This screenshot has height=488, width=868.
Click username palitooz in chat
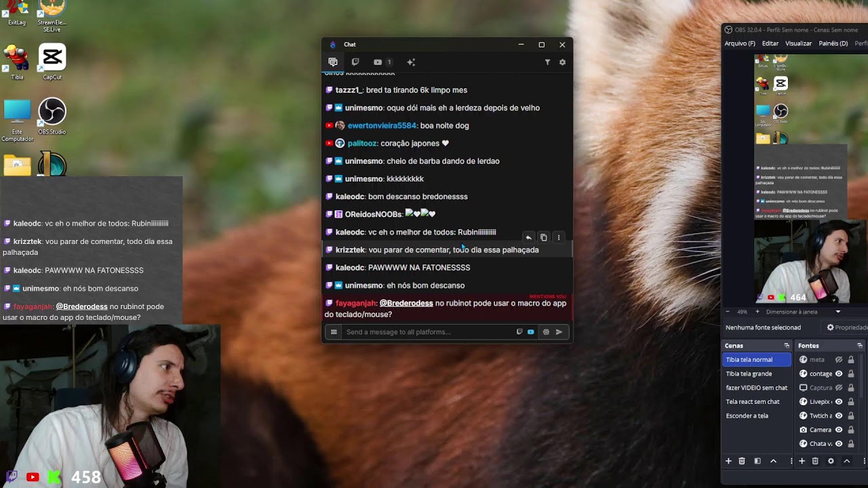362,143
